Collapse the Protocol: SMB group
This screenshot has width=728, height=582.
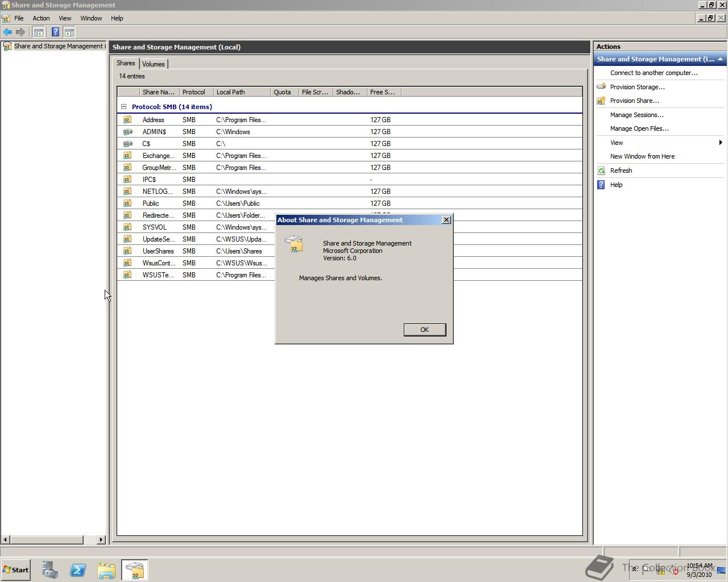(x=123, y=107)
